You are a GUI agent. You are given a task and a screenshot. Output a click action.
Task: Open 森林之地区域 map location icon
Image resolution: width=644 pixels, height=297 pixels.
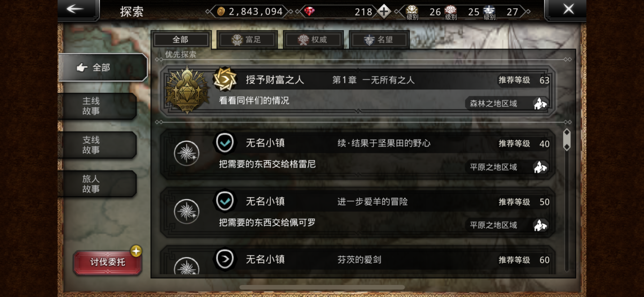tap(541, 103)
